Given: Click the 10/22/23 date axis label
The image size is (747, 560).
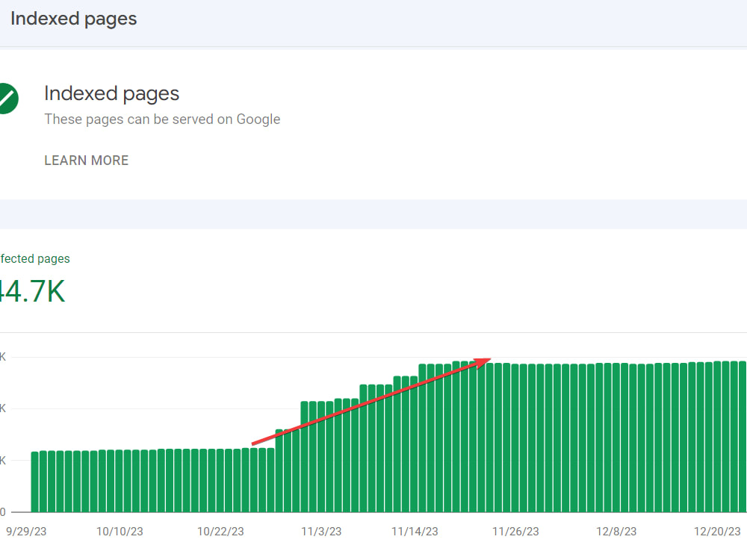Looking at the screenshot, I should point(220,532).
